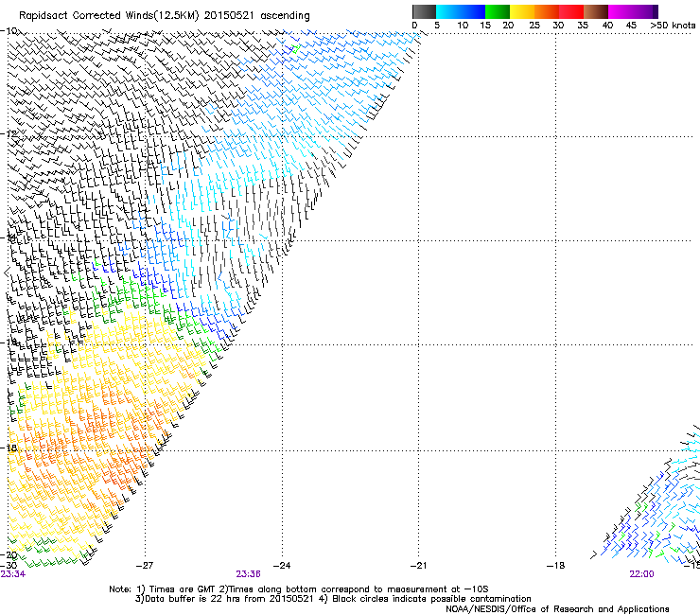The width and height of the screenshot is (700, 615).
Task: Click the longitude label '-18'
Action: tap(556, 566)
